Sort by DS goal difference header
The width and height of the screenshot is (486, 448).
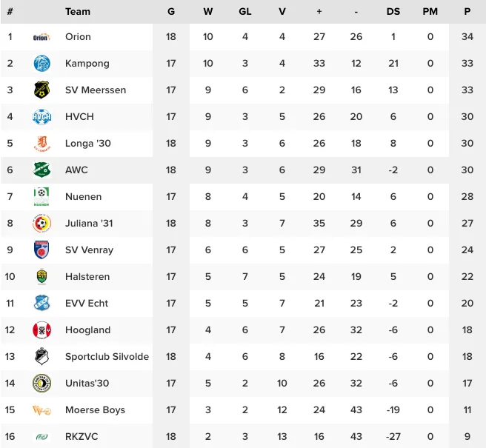click(x=393, y=12)
